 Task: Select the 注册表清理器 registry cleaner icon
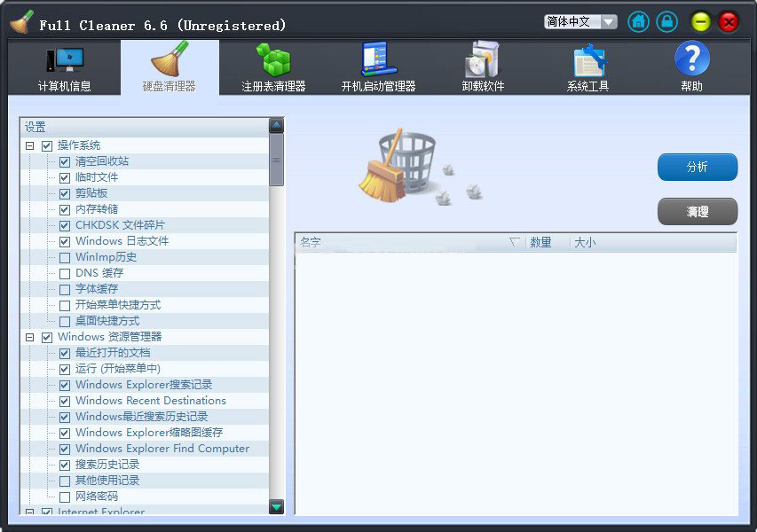tap(273, 61)
